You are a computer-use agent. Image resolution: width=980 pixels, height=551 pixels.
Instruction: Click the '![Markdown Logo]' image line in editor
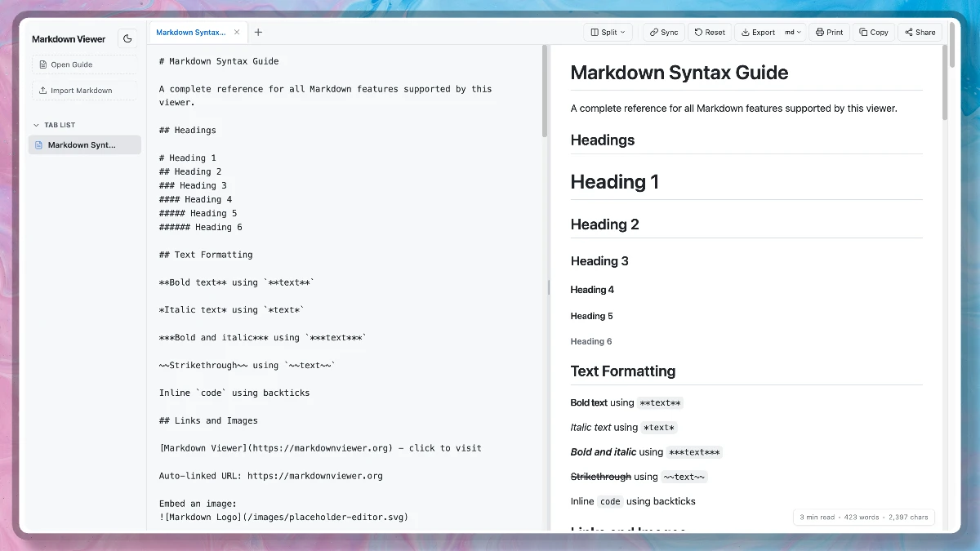tap(283, 518)
